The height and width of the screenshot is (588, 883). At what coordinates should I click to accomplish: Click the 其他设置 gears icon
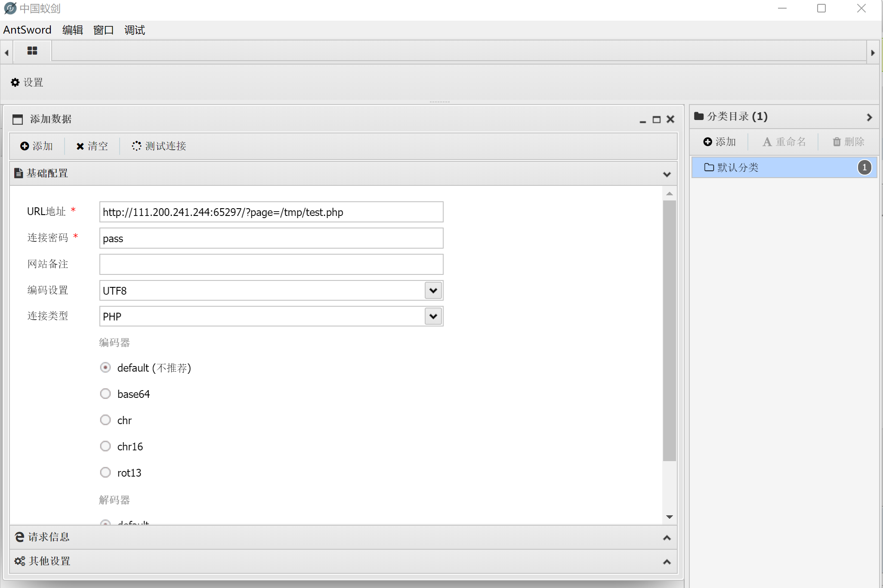point(20,561)
